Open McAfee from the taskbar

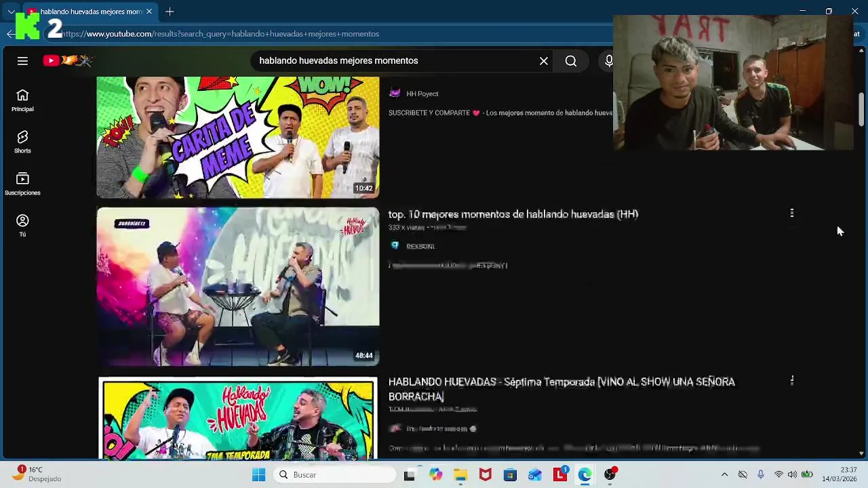pos(485,475)
